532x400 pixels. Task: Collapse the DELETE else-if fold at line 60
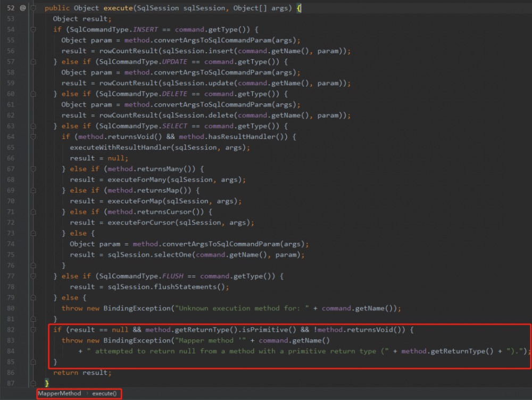pyautogui.click(x=33, y=94)
